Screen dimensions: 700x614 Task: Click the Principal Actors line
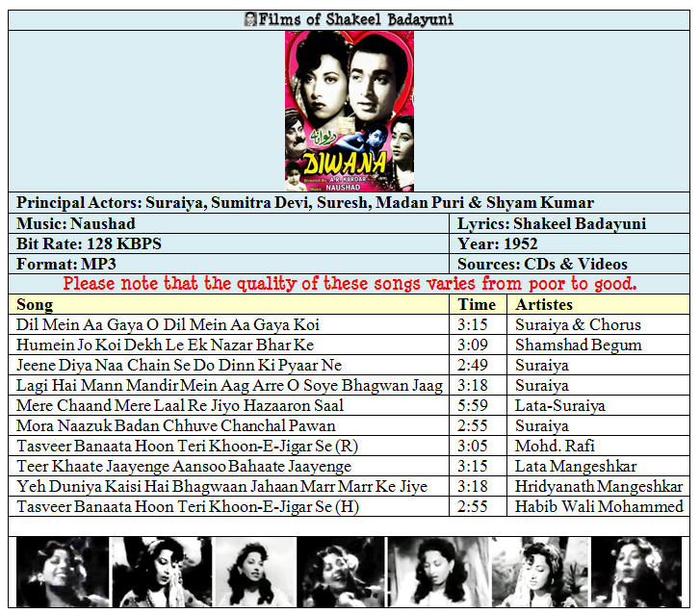[305, 203]
